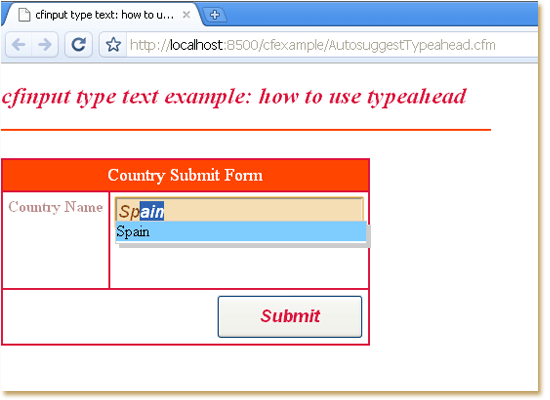Click the page icon on the browser tab
The width and height of the screenshot is (550, 400).
(24, 15)
